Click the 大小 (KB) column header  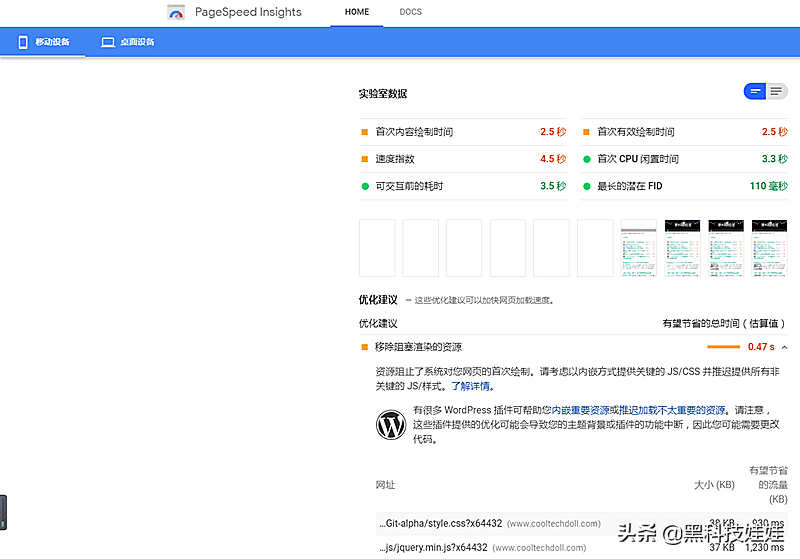pyautogui.click(x=714, y=485)
